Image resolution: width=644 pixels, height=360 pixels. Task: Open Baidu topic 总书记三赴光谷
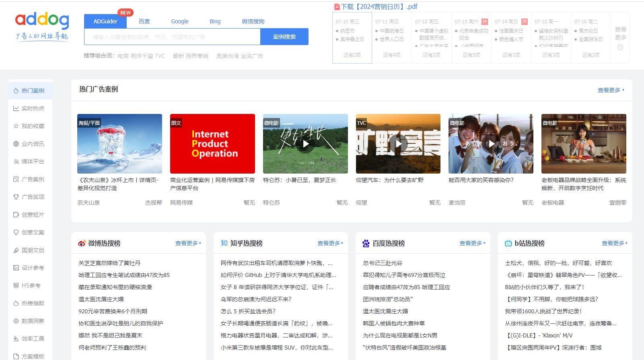click(383, 263)
